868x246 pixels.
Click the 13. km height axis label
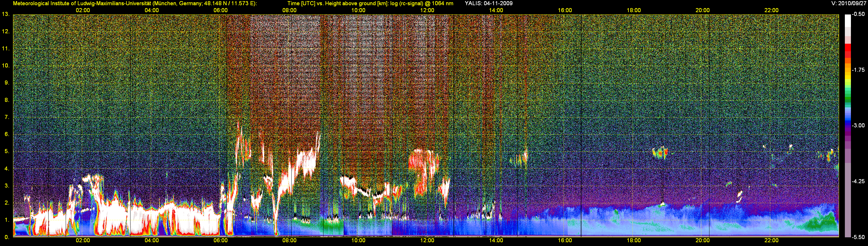point(6,14)
